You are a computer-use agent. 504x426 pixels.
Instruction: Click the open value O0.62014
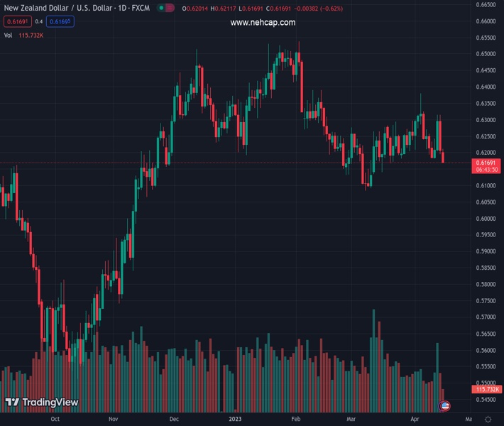pyautogui.click(x=195, y=9)
